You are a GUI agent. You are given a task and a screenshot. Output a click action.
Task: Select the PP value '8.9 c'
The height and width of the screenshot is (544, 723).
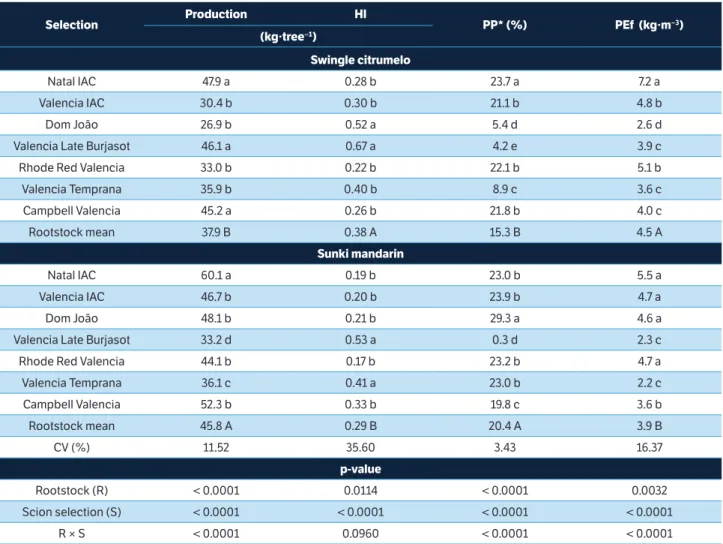[x=504, y=189]
